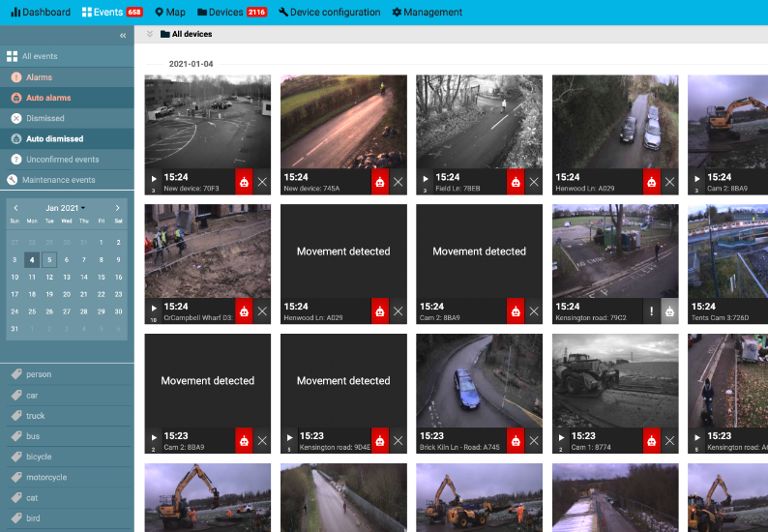Toggle Unconfirmed events filter
The height and width of the screenshot is (532, 768).
[67, 160]
